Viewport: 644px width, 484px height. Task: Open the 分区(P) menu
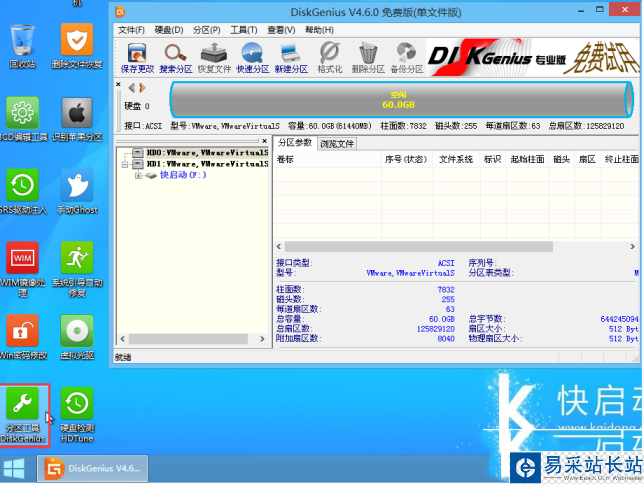[207, 30]
